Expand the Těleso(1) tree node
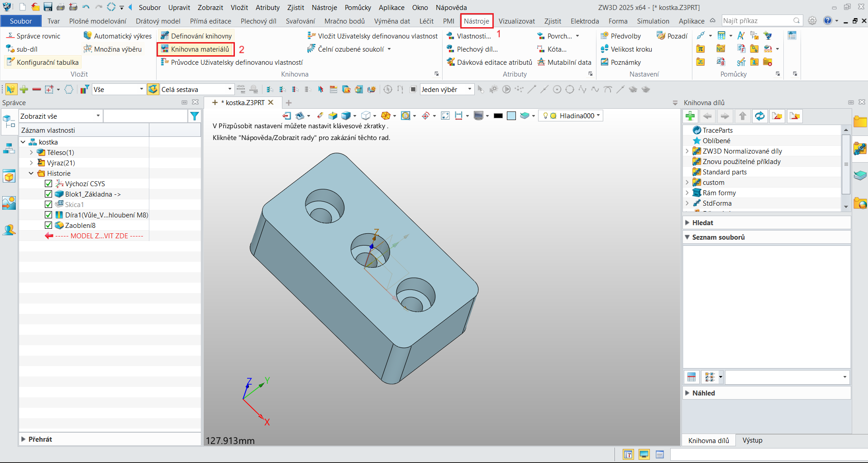 (x=31, y=152)
